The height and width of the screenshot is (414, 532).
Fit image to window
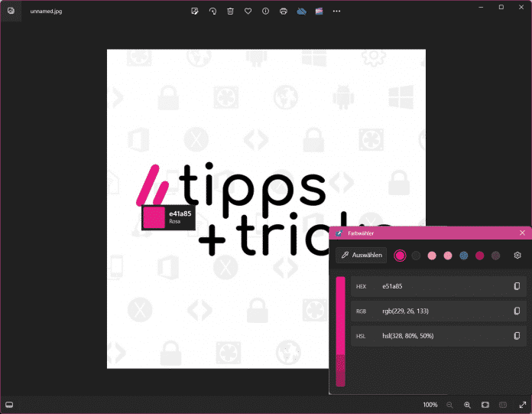(x=485, y=404)
